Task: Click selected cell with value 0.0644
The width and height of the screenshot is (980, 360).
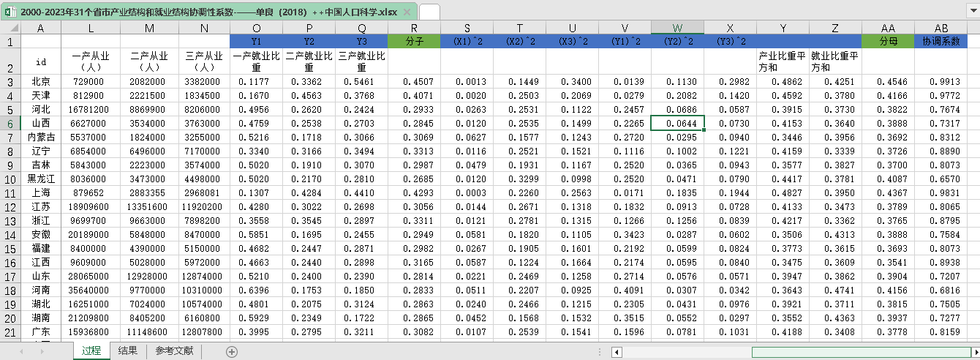Action: point(677,124)
